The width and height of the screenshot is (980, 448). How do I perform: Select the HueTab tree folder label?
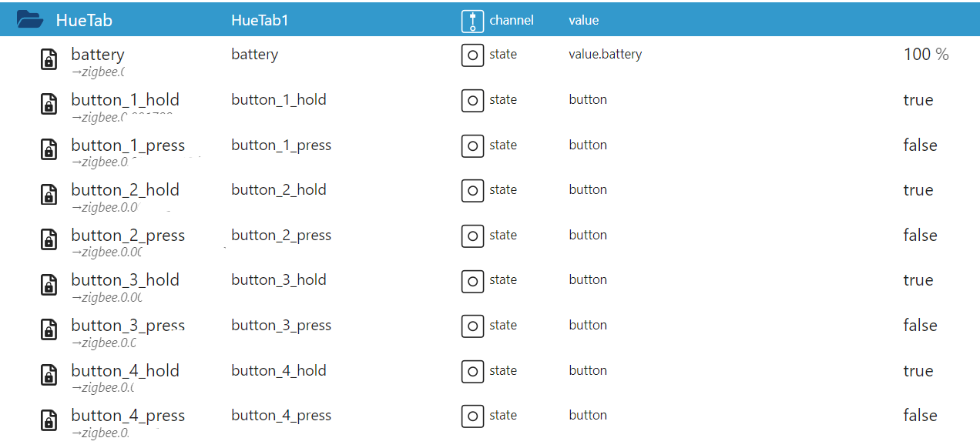pos(84,20)
